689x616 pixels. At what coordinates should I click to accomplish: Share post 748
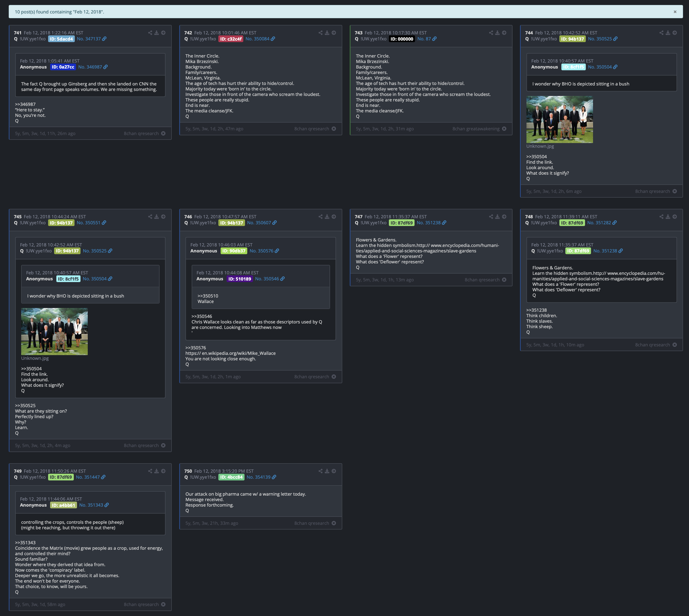pyautogui.click(x=661, y=217)
